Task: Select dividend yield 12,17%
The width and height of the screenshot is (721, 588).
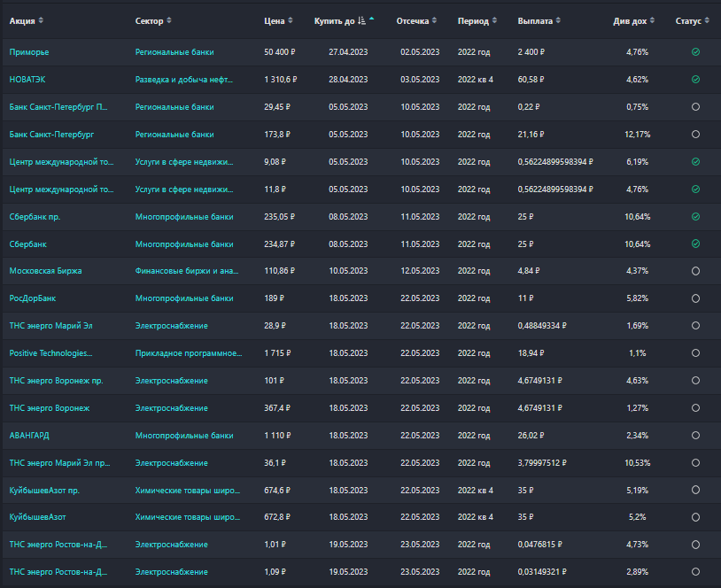Action: tap(638, 135)
